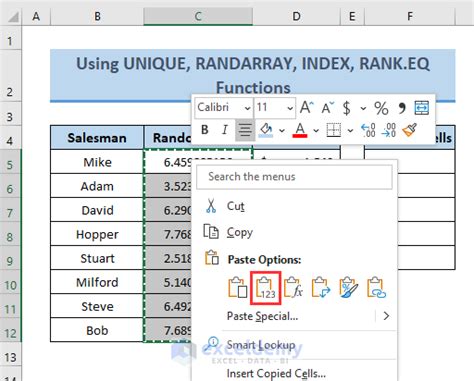Click the scissors Cut icon
This screenshot has width=474, height=381.
coord(211,206)
